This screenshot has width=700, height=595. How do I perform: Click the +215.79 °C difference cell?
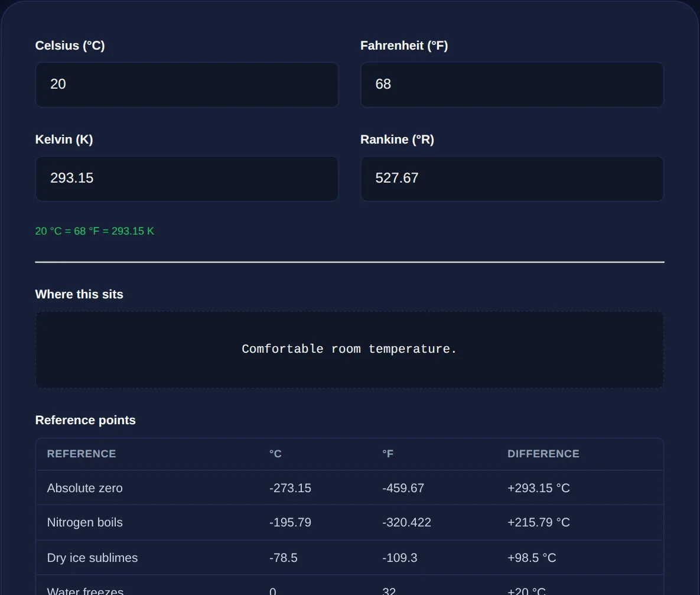(539, 522)
